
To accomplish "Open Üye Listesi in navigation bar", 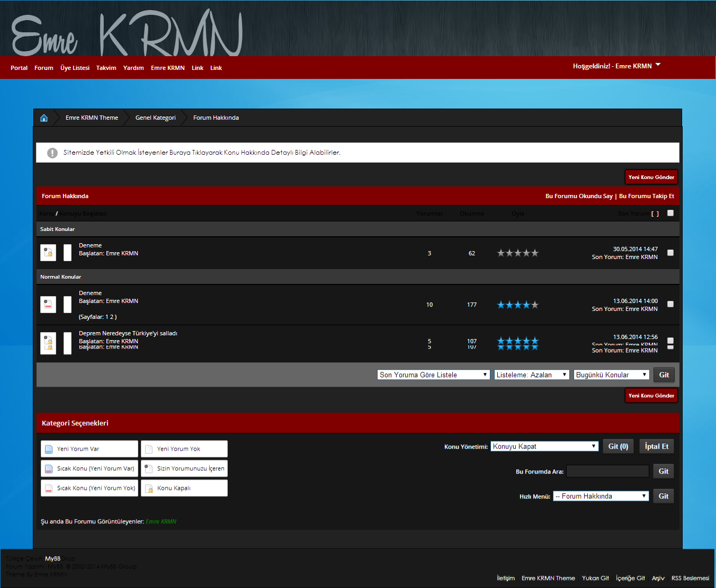I will click(x=75, y=68).
